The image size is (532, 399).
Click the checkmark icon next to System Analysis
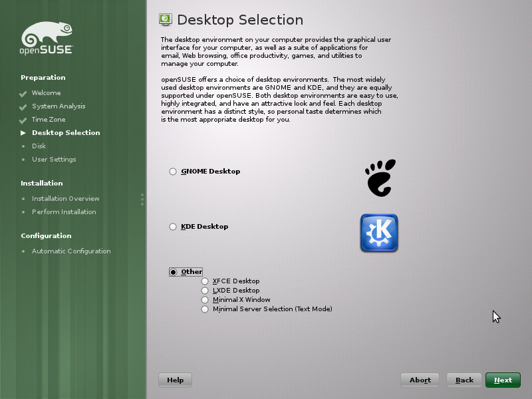22,106
